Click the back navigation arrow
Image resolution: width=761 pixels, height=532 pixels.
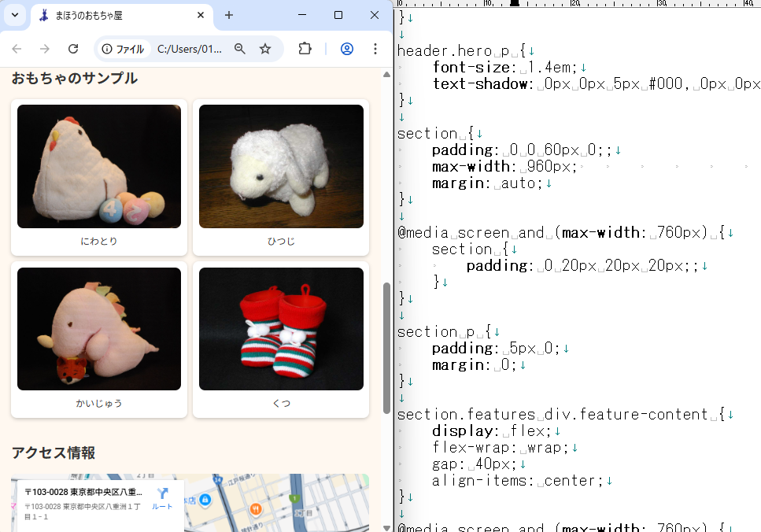(x=17, y=49)
